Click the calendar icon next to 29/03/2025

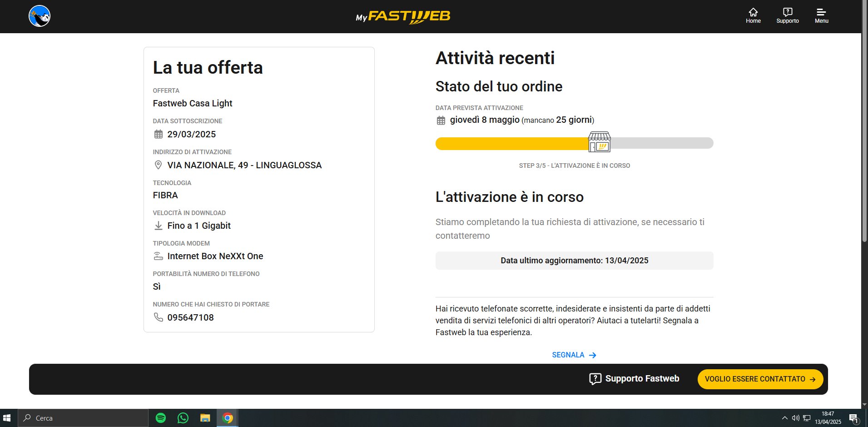point(159,134)
